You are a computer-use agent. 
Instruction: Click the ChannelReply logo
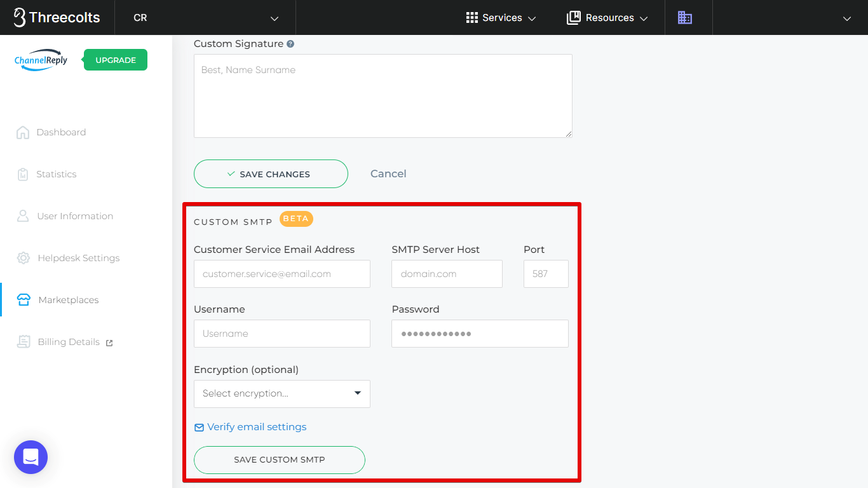[x=41, y=60]
